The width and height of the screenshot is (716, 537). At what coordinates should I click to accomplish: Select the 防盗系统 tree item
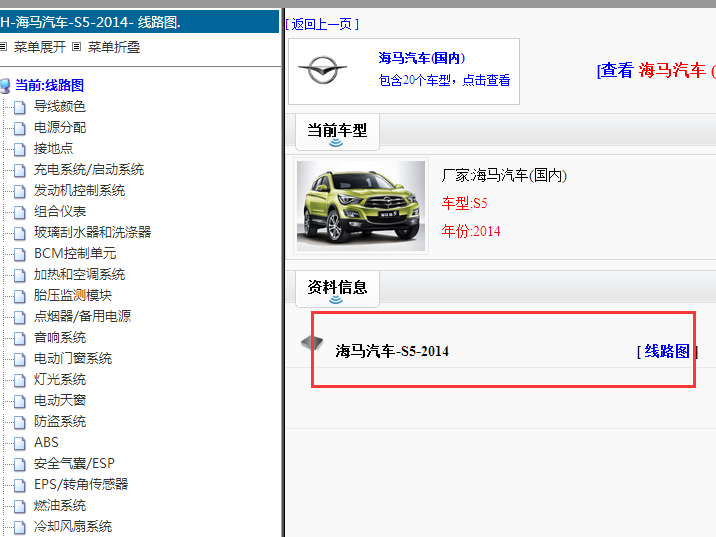[60, 421]
